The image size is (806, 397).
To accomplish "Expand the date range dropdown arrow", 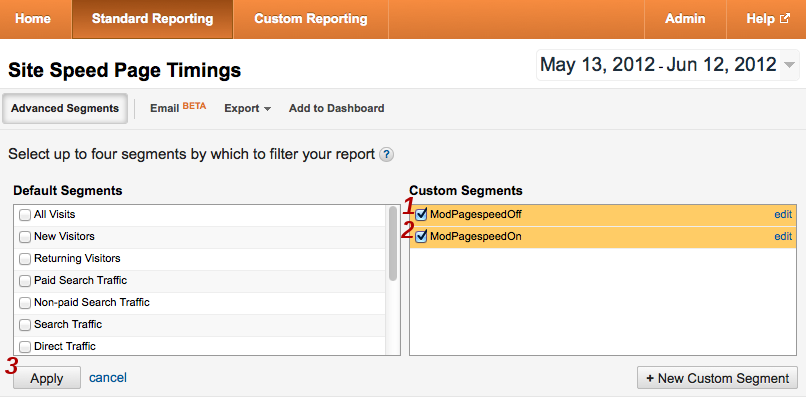I will pos(789,65).
